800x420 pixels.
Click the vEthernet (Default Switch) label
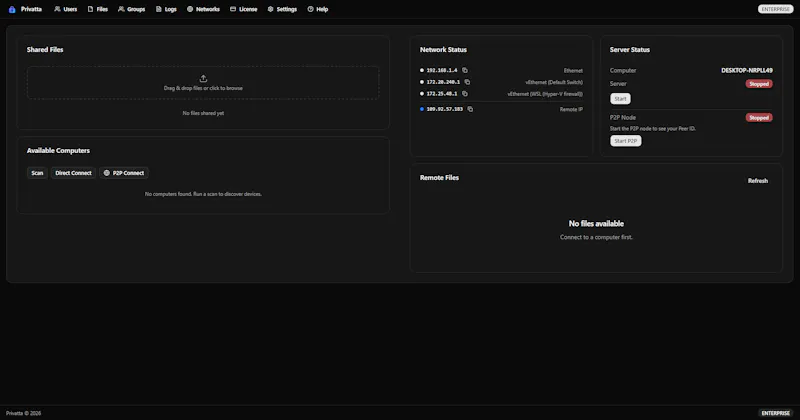[x=554, y=82]
